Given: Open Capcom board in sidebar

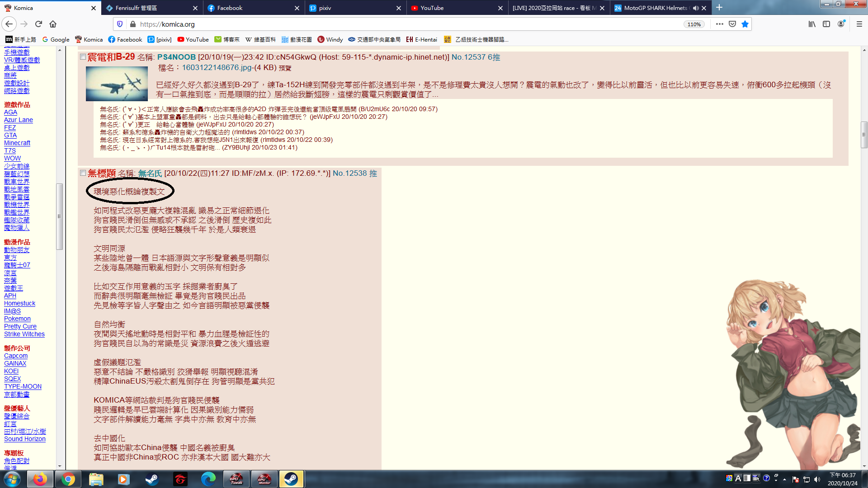Looking at the screenshot, I should 16,356.
